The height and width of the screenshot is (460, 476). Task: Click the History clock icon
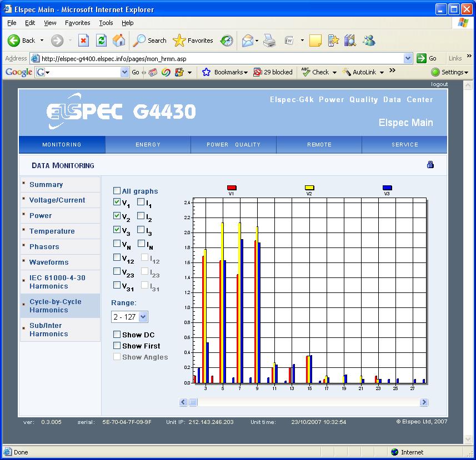click(x=227, y=41)
